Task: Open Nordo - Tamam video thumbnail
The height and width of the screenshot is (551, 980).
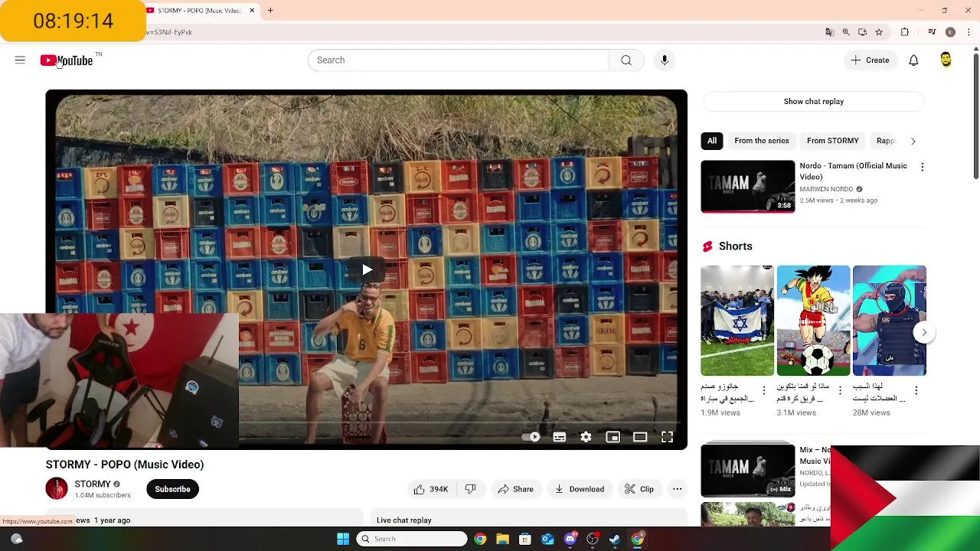Action: (748, 186)
